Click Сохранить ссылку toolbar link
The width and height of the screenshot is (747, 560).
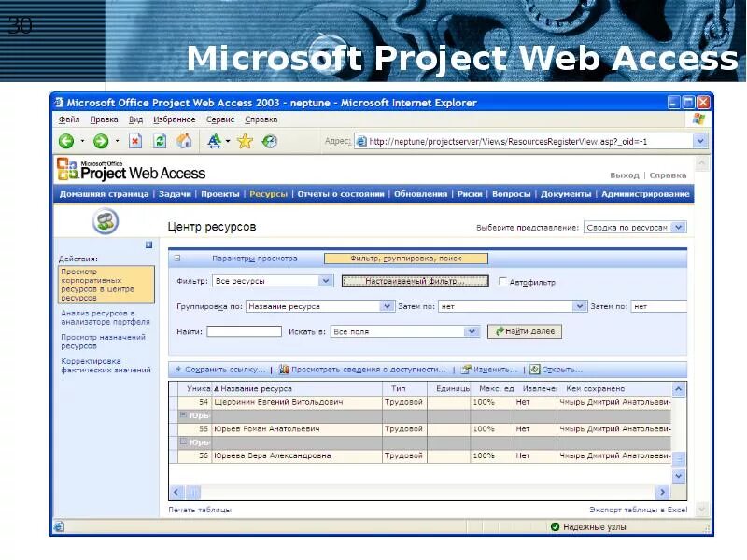(220, 370)
